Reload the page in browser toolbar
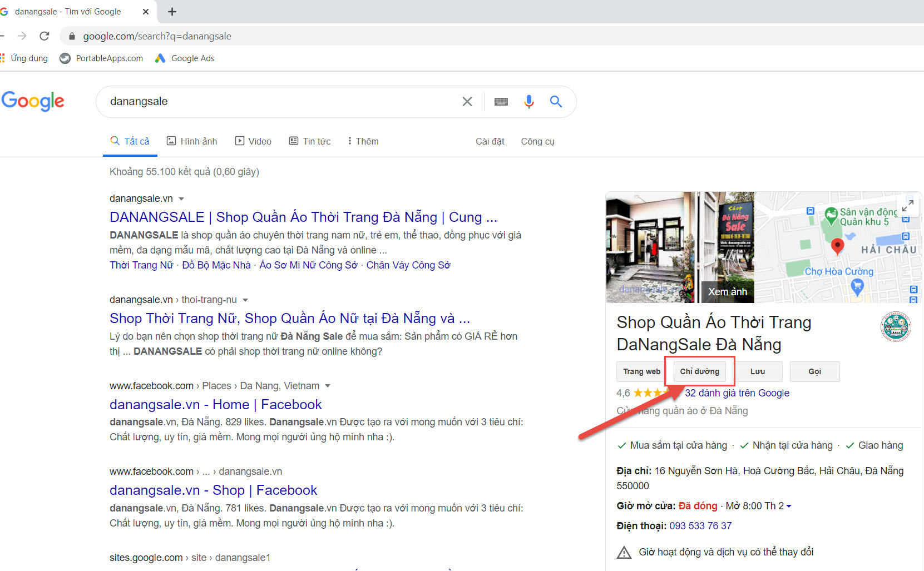This screenshot has width=924, height=571. tap(45, 36)
